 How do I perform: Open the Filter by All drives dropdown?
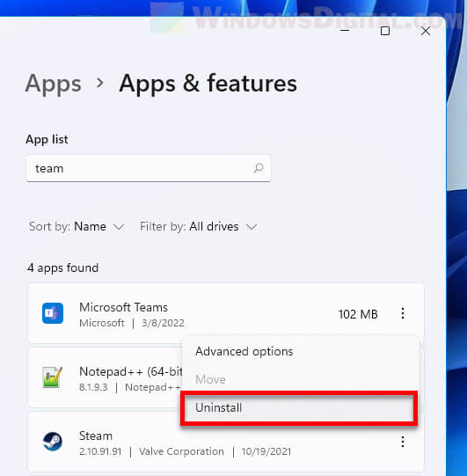pos(199,226)
